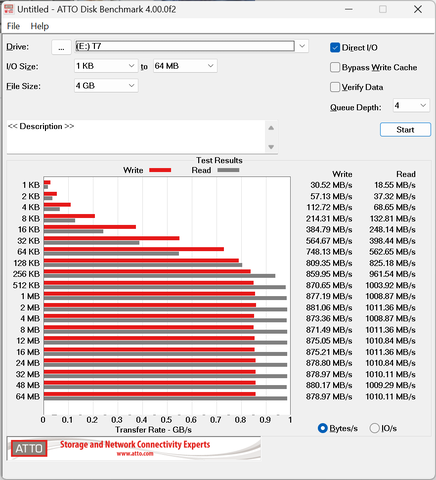Minimize the ATTO Disk Benchmark window
The height and width of the screenshot is (480, 436).
(349, 9)
